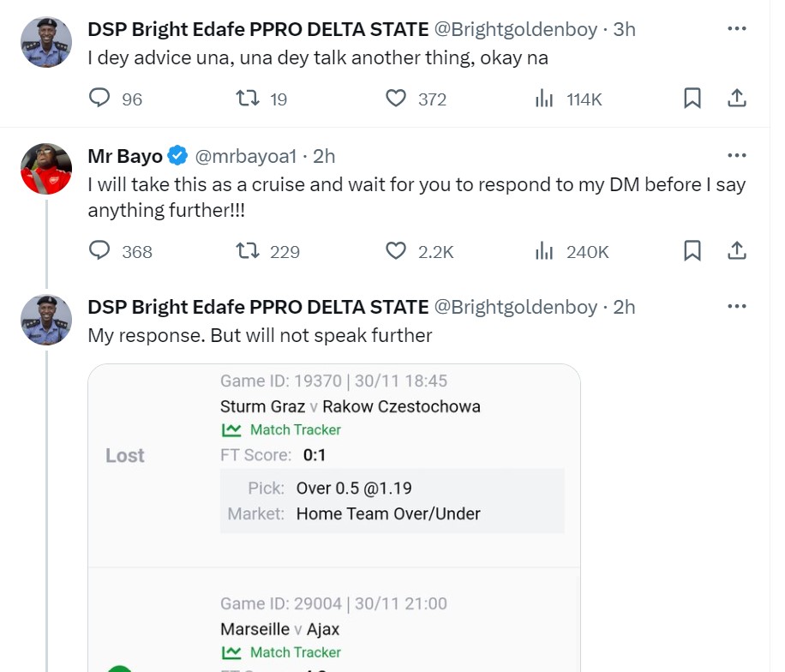Open Match Tracker for Sturm Graz game
The image size is (785, 672).
283,429
